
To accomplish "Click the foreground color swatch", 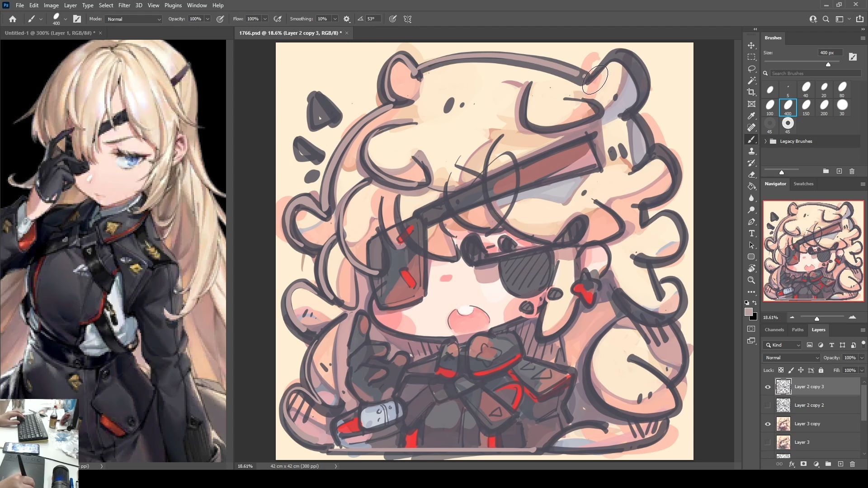I will click(749, 312).
